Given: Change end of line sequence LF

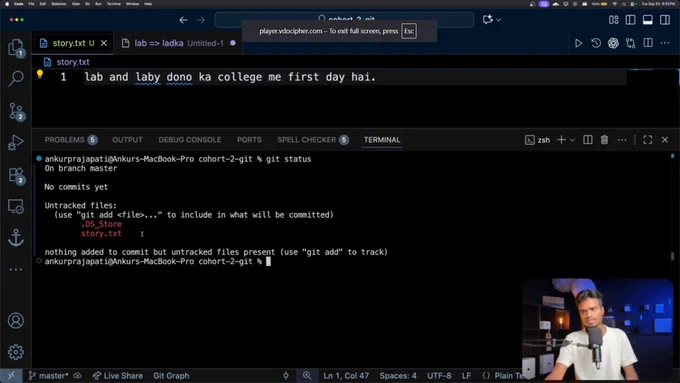Looking at the screenshot, I should 466,376.
